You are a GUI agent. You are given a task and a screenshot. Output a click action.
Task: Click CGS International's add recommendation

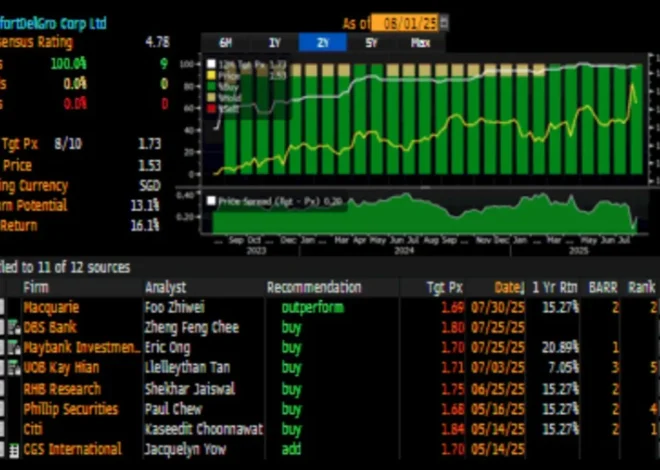click(x=291, y=449)
